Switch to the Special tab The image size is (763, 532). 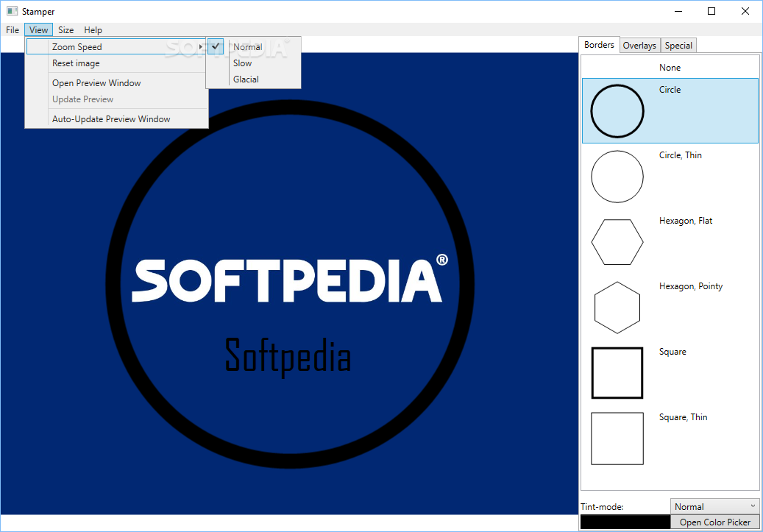(x=678, y=46)
